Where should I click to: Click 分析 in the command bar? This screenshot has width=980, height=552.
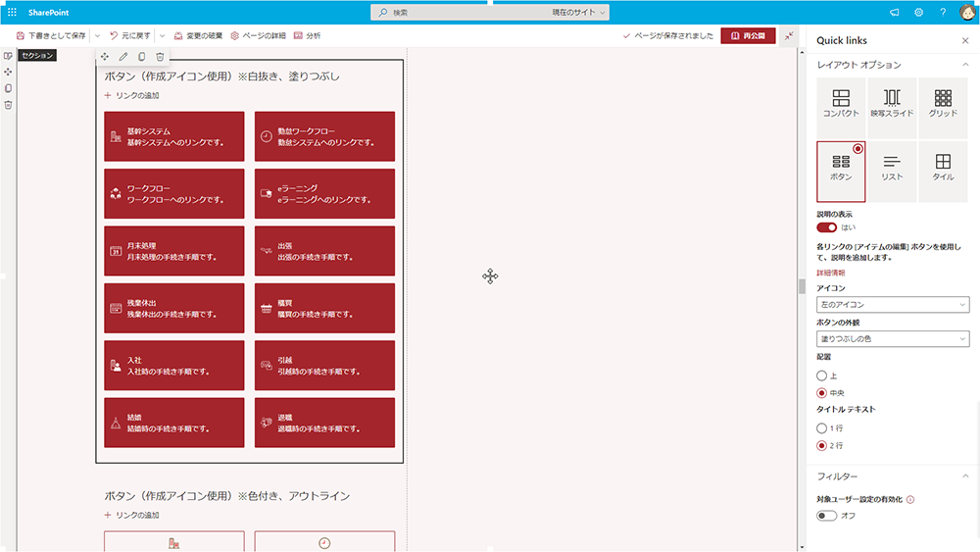pyautogui.click(x=307, y=35)
